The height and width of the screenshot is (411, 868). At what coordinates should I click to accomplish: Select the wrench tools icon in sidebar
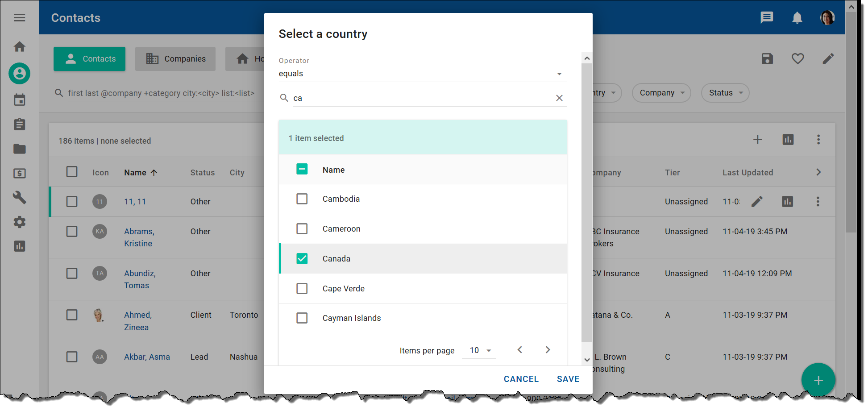pos(19,198)
